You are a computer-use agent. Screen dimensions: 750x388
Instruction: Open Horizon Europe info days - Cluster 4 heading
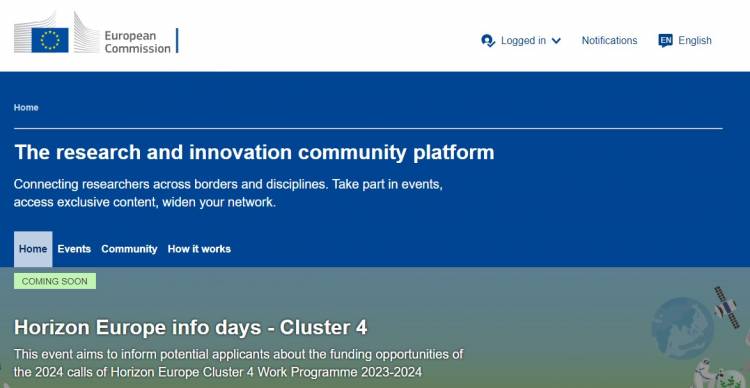(x=191, y=327)
